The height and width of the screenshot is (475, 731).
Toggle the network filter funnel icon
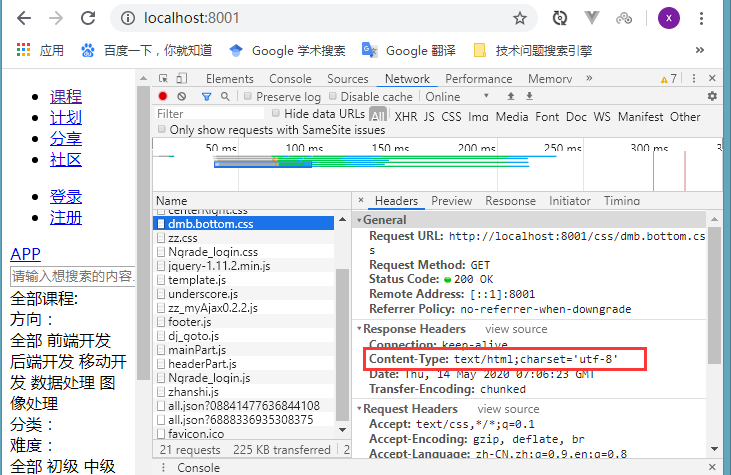tap(206, 97)
